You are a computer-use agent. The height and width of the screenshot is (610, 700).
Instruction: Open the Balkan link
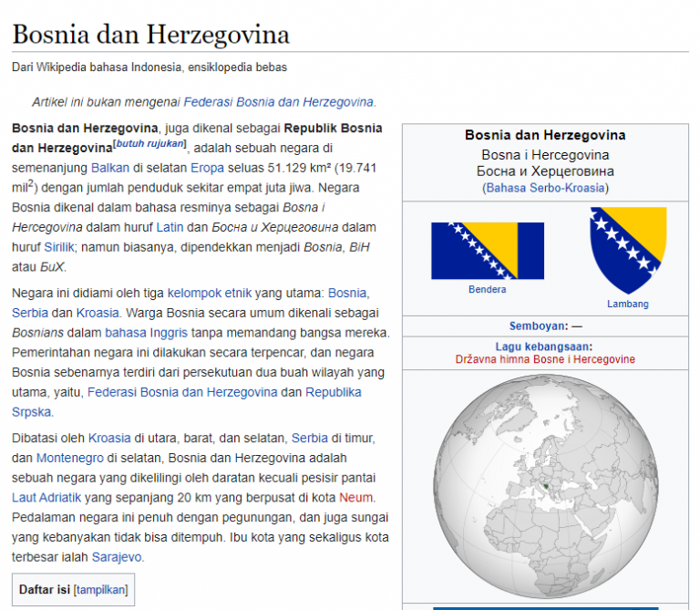point(110,168)
